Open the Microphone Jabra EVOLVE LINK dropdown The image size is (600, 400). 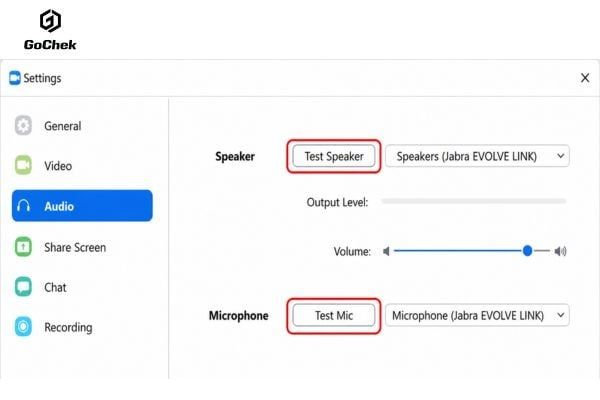(x=477, y=315)
